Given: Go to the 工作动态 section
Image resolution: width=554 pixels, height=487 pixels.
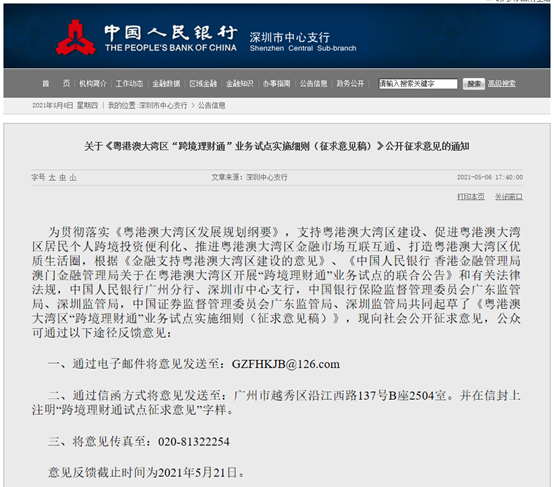Looking at the screenshot, I should [129, 84].
